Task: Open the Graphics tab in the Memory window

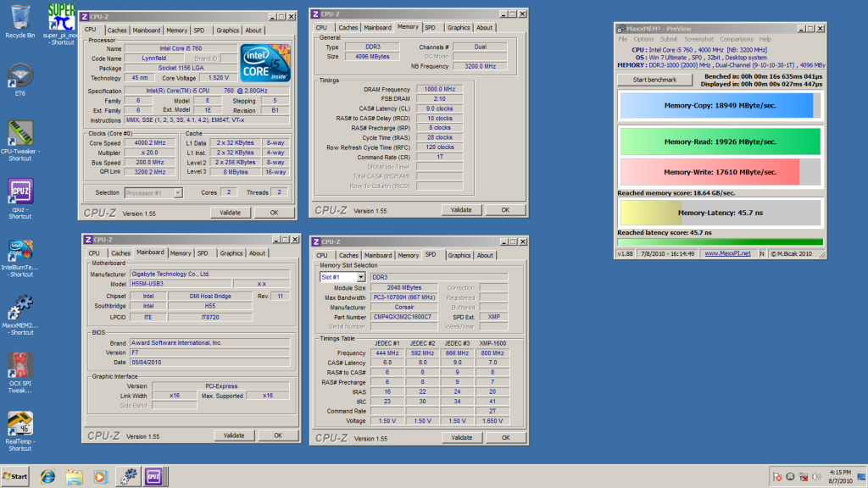Action: point(459,27)
